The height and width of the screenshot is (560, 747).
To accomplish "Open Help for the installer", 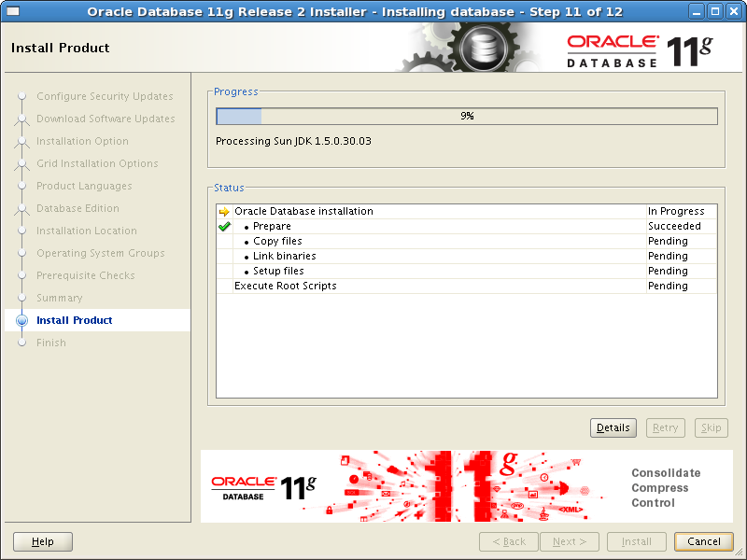I will click(43, 541).
